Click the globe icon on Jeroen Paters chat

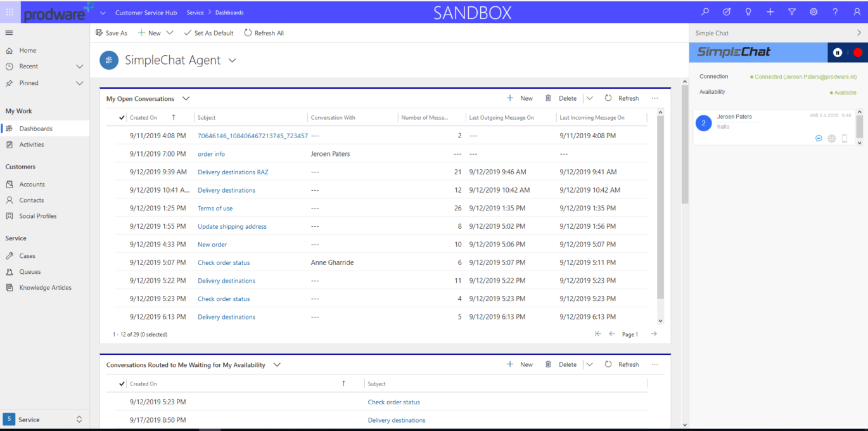point(832,138)
